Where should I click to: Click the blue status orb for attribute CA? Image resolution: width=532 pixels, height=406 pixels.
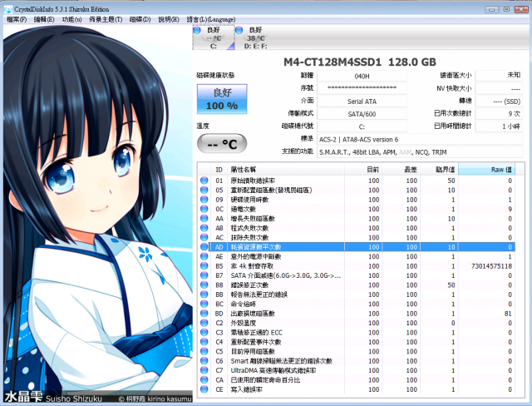click(x=204, y=380)
